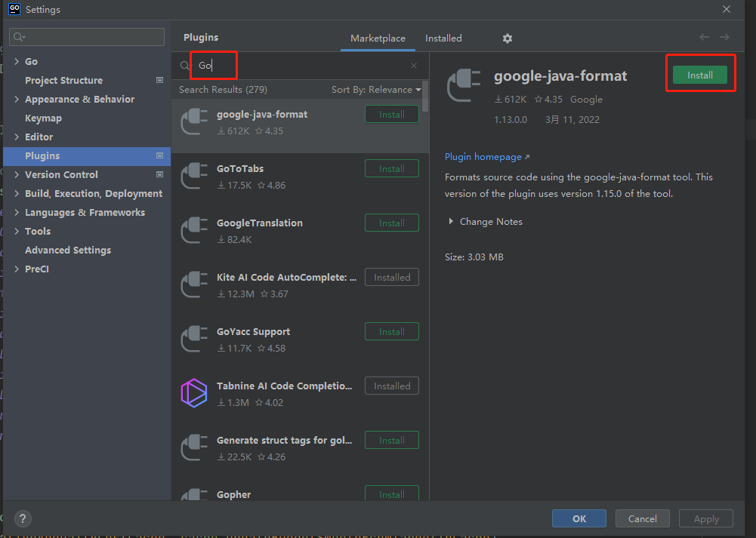Viewport: 756px width, 538px height.
Task: Switch to the Marketplace tab
Action: 378,38
